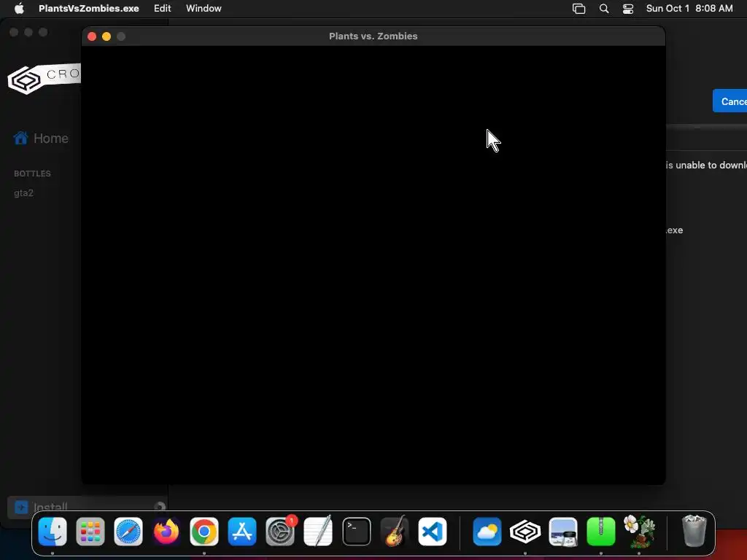Open Preview from the Dock

point(563,532)
